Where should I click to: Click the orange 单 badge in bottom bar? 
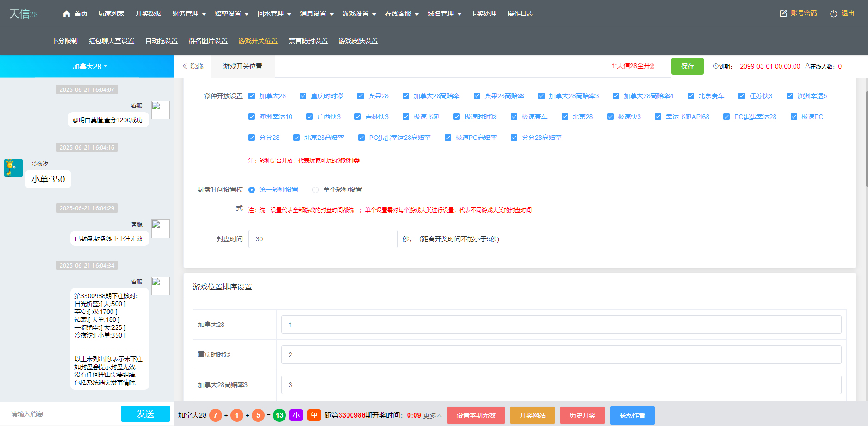(314, 415)
